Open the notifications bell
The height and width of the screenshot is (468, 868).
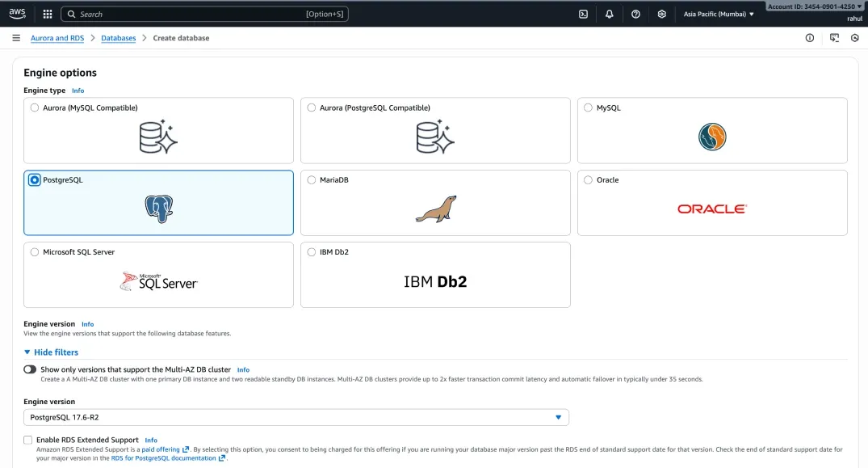pos(610,14)
